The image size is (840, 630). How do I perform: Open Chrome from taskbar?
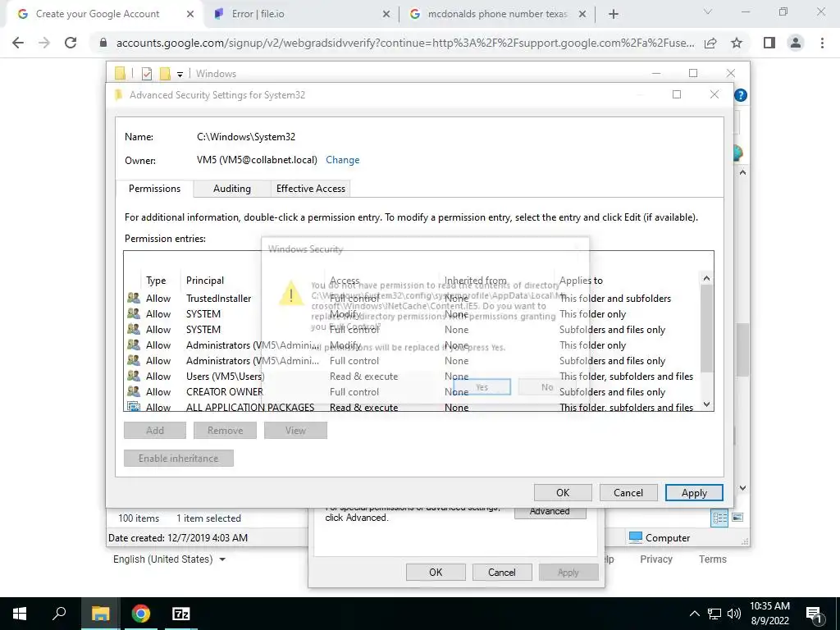pos(140,614)
